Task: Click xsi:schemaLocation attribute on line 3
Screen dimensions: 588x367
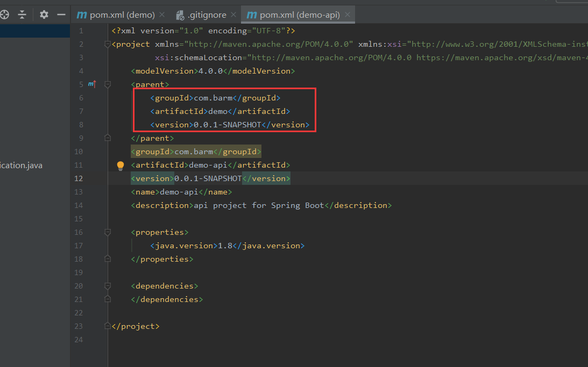Action: (199, 57)
